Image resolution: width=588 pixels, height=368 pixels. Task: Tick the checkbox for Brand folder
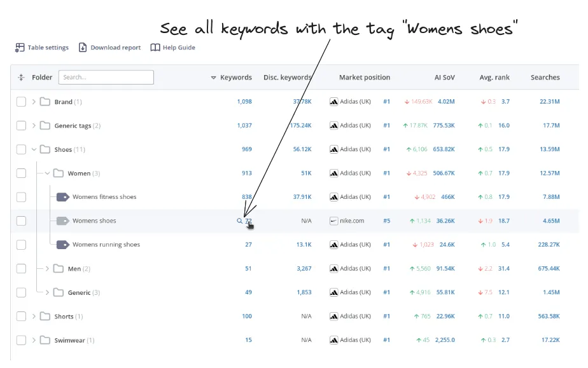point(22,102)
